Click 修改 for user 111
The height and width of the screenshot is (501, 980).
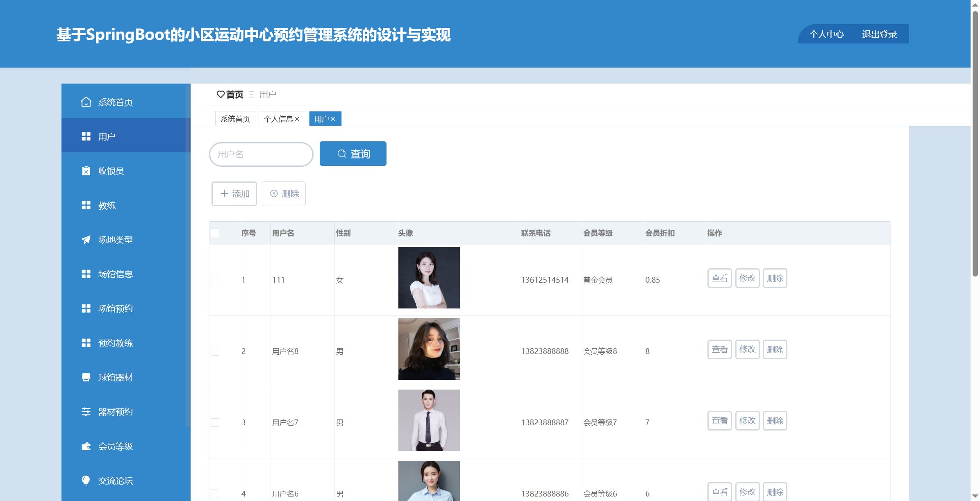tap(747, 278)
